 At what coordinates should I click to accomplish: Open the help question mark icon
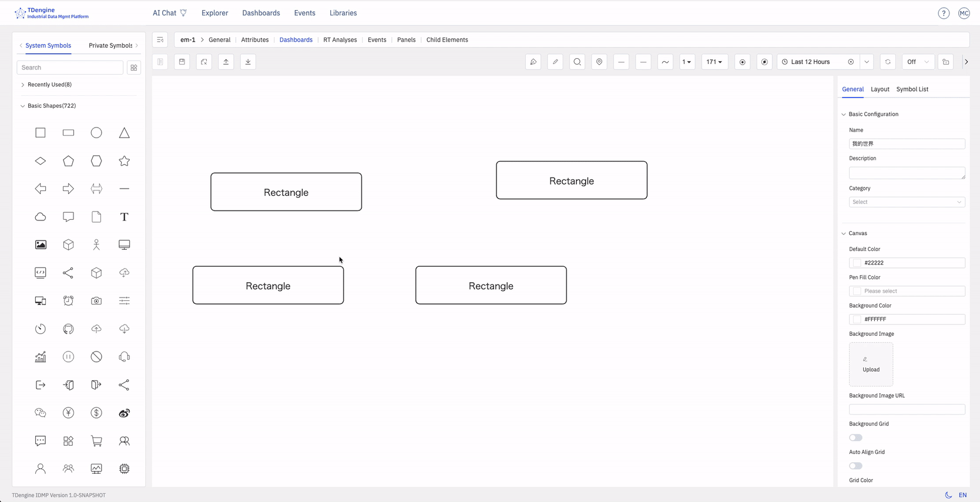(944, 13)
